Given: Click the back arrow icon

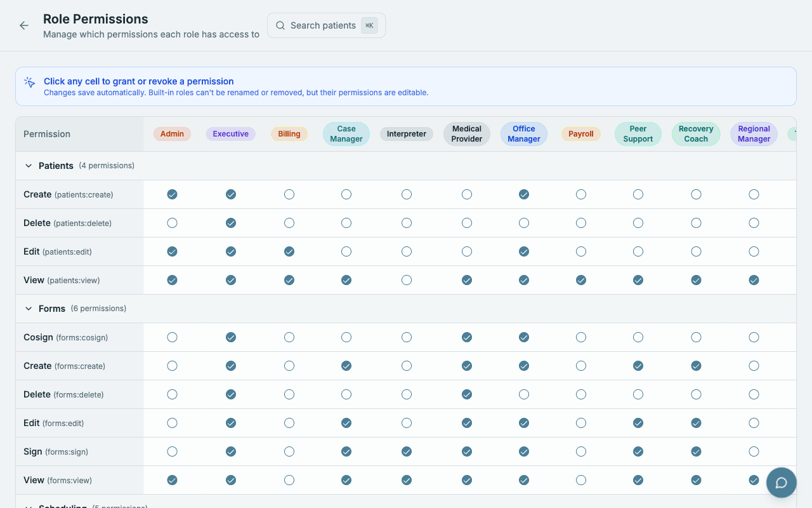Looking at the screenshot, I should 24,25.
